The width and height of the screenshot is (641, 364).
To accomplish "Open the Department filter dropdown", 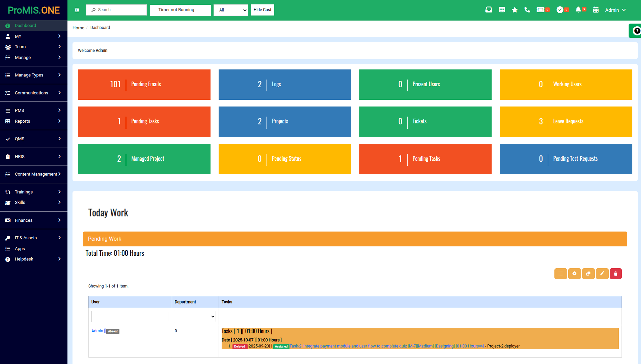I will [195, 316].
